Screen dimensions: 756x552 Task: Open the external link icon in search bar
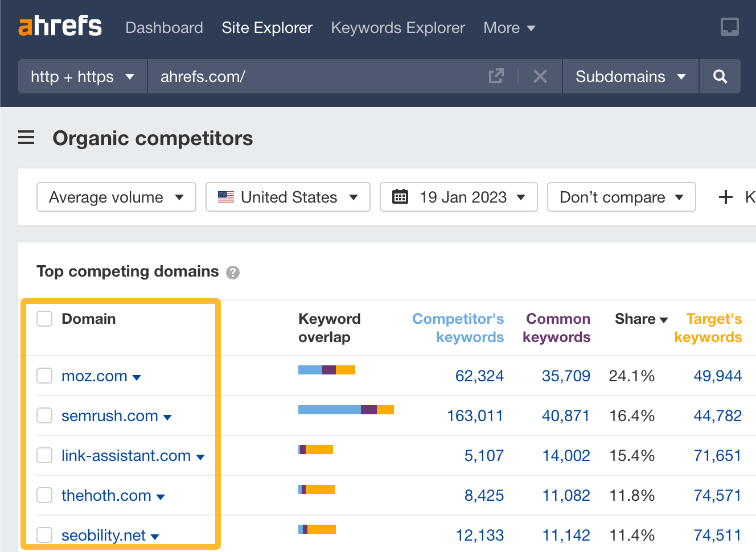click(x=496, y=76)
